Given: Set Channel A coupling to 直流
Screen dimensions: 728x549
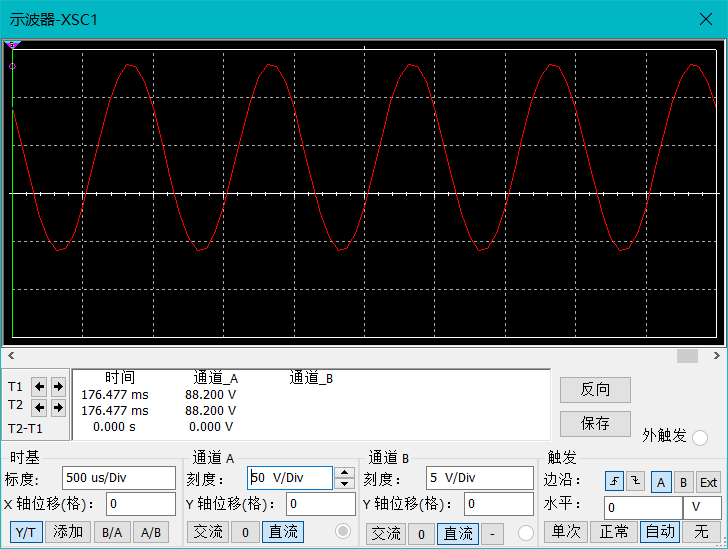Looking at the screenshot, I should pyautogui.click(x=283, y=532).
